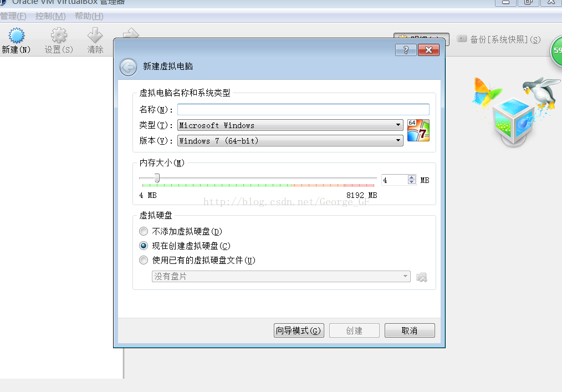
Task: Open Snapshots (备份[系统快照]) camera button
Action: click(499, 39)
